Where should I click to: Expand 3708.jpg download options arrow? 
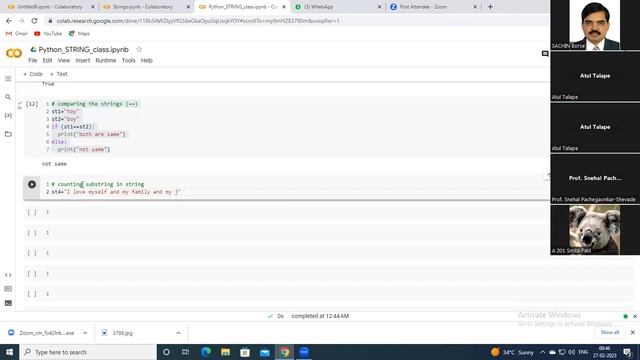(x=178, y=333)
